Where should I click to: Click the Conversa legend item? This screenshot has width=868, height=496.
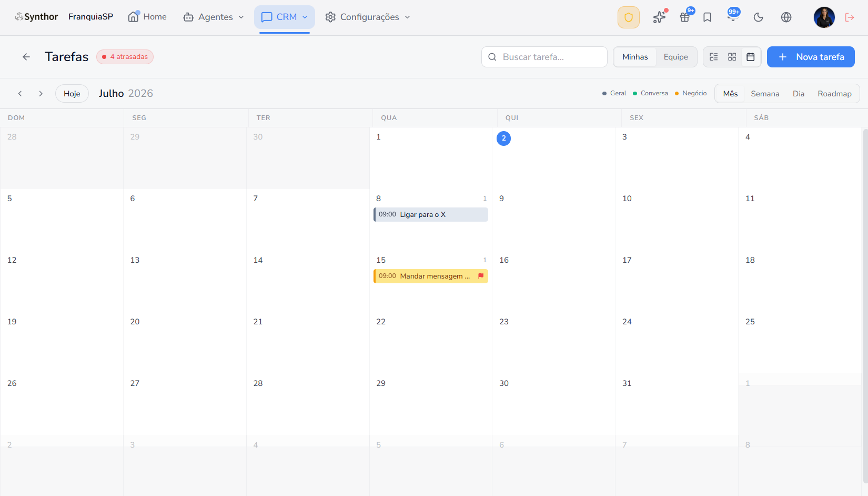point(650,93)
